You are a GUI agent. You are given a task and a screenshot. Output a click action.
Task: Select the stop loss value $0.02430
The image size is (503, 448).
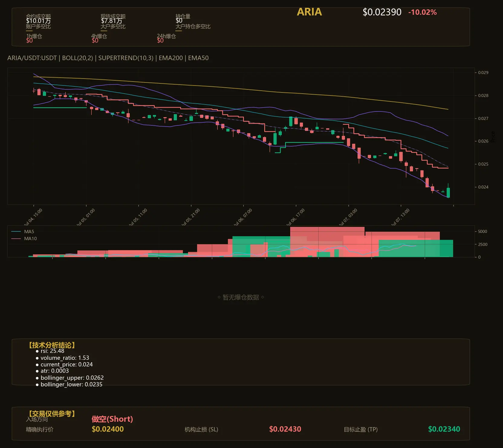[x=285, y=429]
